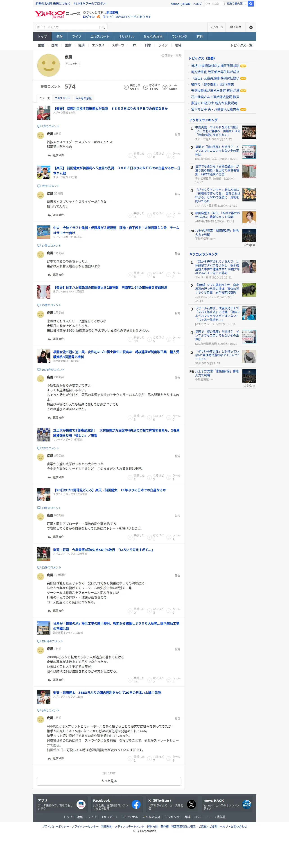Click the ヘルプ link at the top

click(x=197, y=4)
